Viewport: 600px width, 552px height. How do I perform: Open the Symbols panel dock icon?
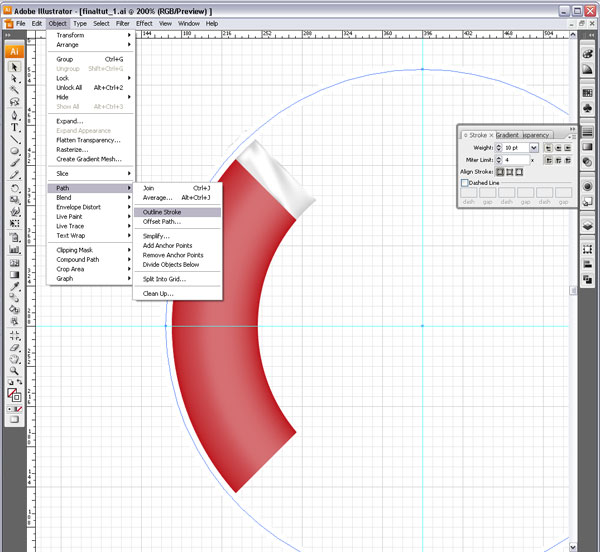[587, 108]
